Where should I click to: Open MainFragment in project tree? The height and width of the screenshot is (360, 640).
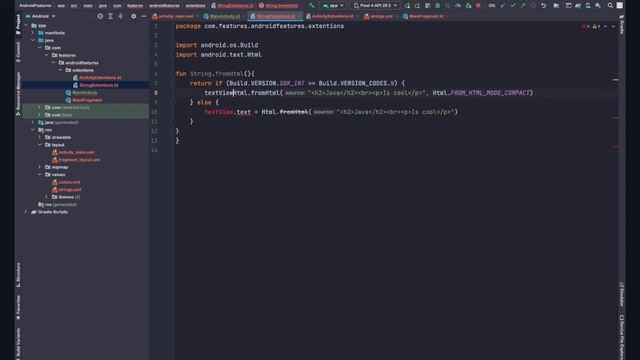click(87, 100)
